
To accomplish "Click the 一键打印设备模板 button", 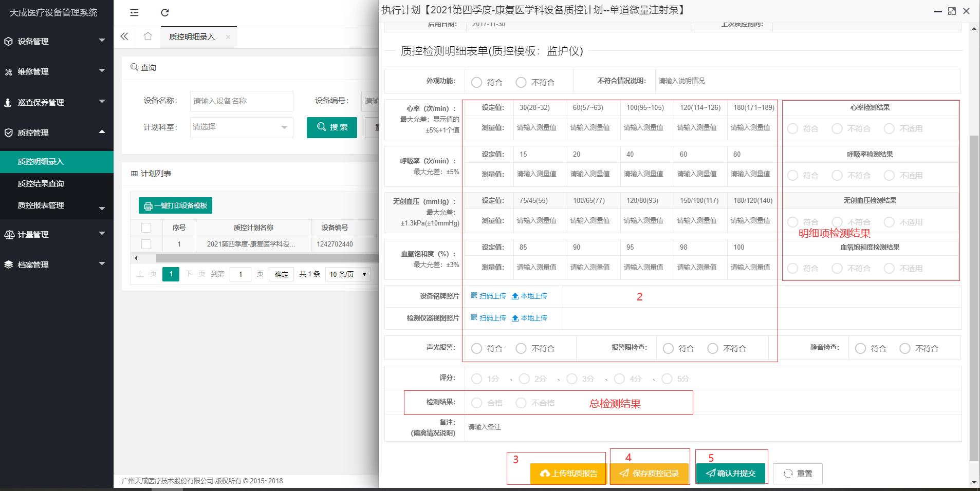I will click(175, 205).
